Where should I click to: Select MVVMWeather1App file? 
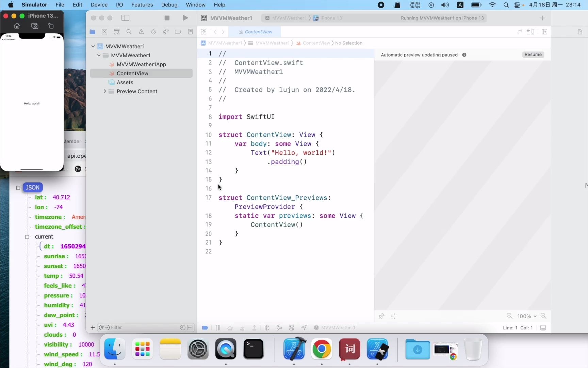141,64
